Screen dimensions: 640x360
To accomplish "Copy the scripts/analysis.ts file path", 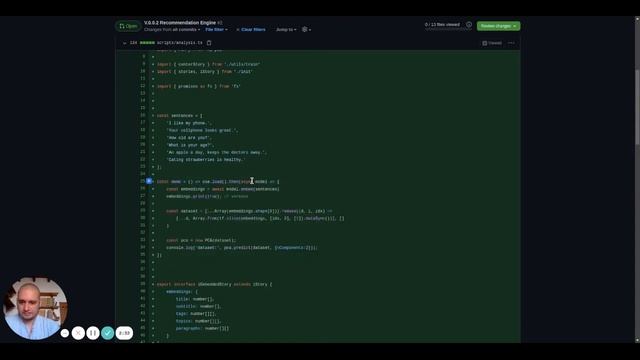I will click(209, 43).
